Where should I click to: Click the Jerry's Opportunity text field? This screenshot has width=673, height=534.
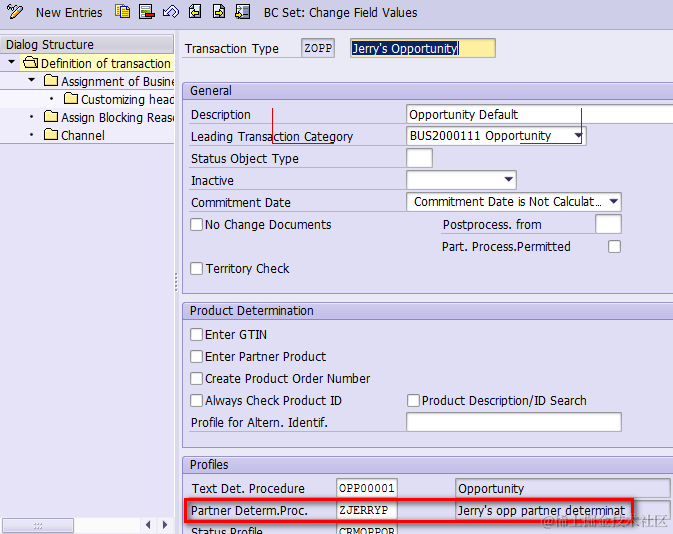tap(423, 48)
